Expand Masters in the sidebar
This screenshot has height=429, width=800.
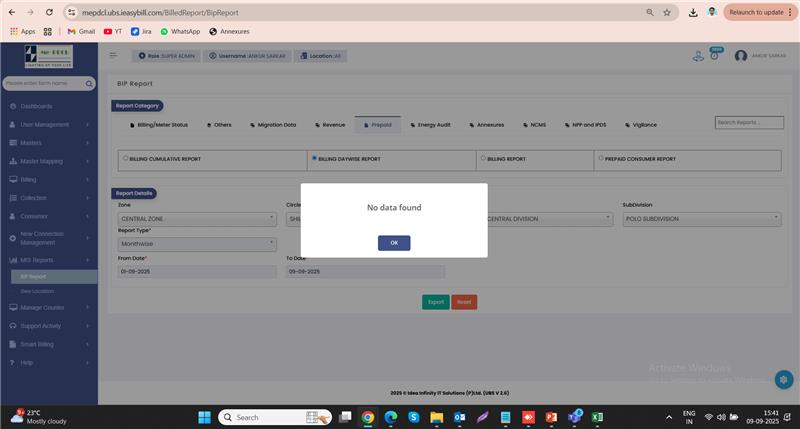click(x=49, y=143)
